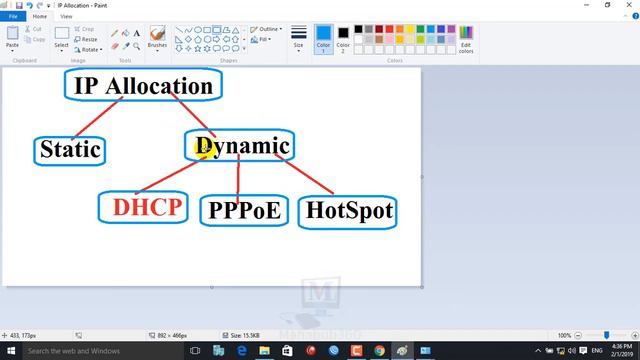This screenshot has width=640, height=360.
Task: Choose the Right triangle shape
Action: [179, 40]
